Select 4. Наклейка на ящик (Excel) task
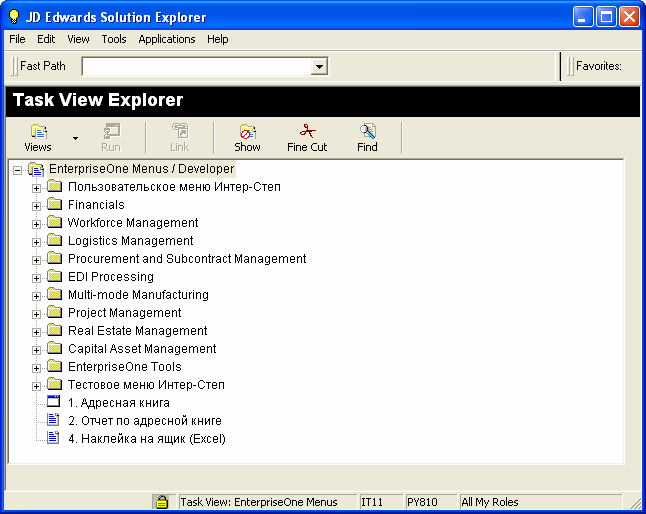646x514 pixels. pos(147,439)
